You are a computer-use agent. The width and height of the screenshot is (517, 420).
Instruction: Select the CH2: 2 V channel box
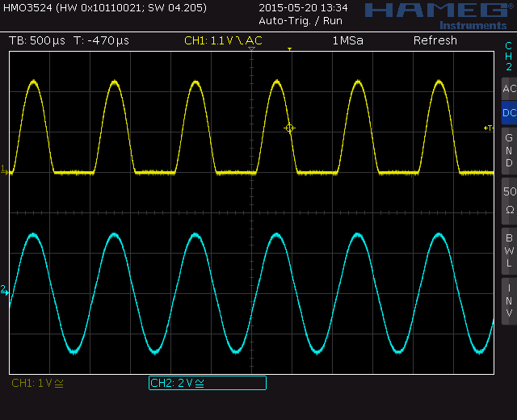(x=208, y=383)
